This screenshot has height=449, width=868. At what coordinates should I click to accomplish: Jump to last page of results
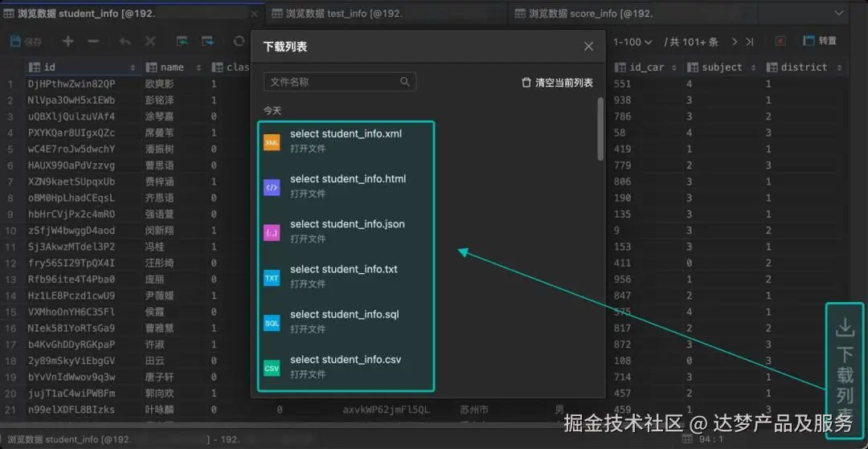750,42
